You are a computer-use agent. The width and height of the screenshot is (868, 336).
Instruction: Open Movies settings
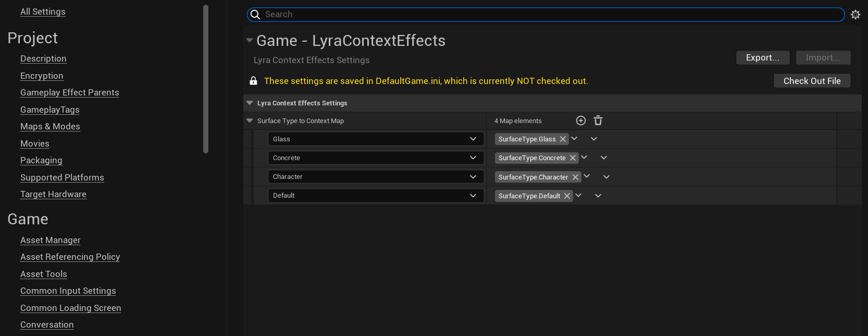[35, 143]
